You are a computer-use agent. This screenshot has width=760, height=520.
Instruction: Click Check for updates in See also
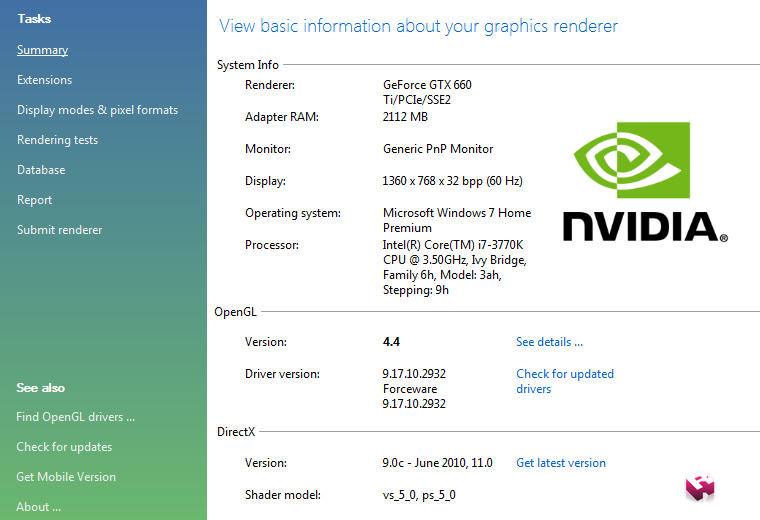coord(64,447)
